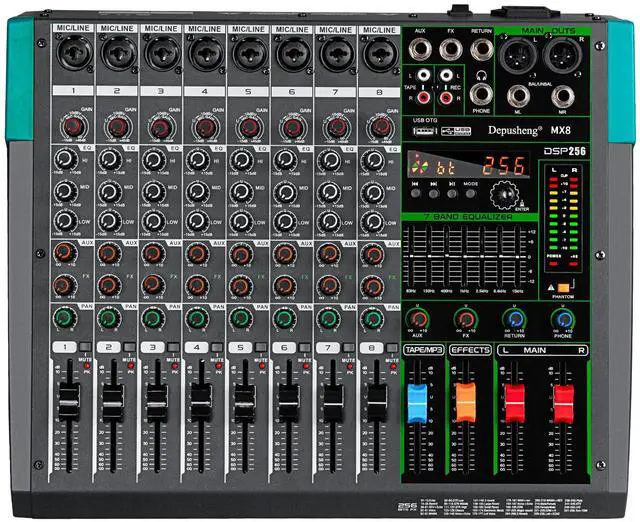Click the channel 2 HI EQ knob
The width and height of the screenshot is (640, 522).
(109, 160)
